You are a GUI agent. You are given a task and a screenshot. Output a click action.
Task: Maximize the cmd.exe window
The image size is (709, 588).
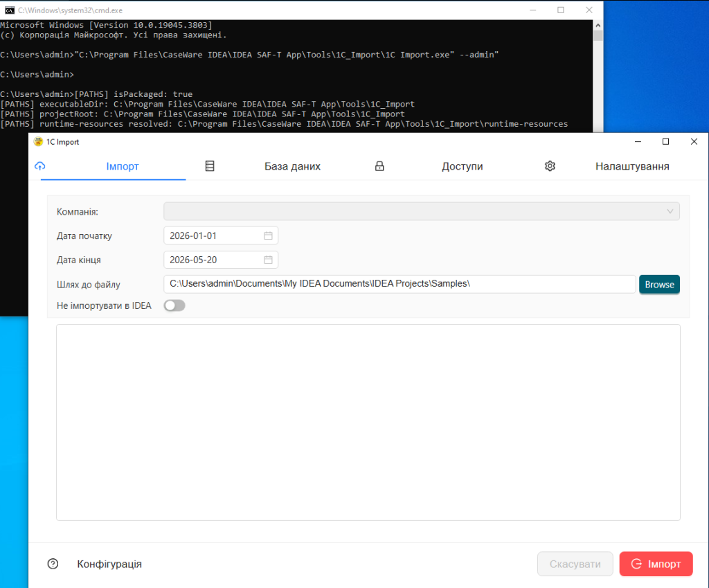(x=561, y=10)
